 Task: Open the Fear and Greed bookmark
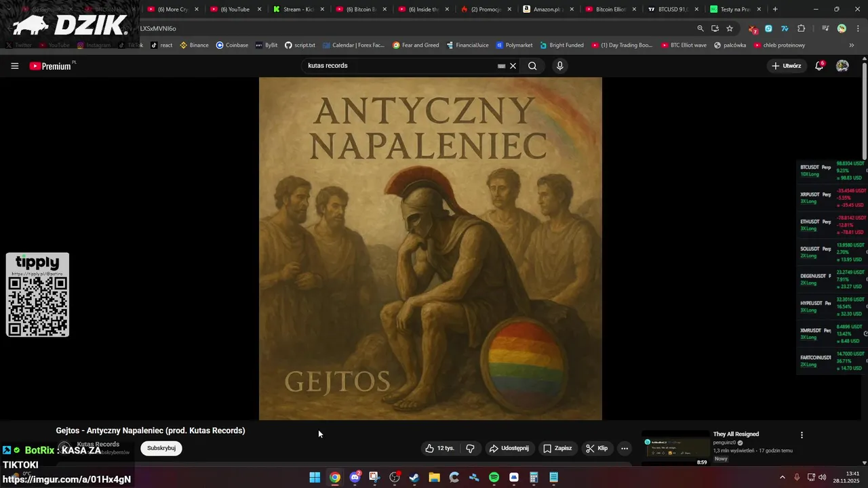415,45
